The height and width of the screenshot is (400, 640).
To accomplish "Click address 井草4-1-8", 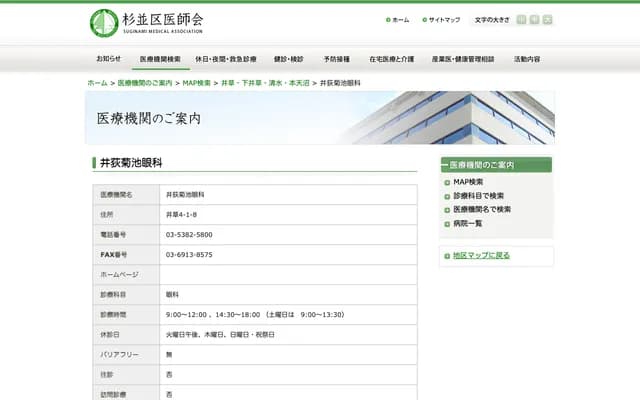I will (181, 215).
